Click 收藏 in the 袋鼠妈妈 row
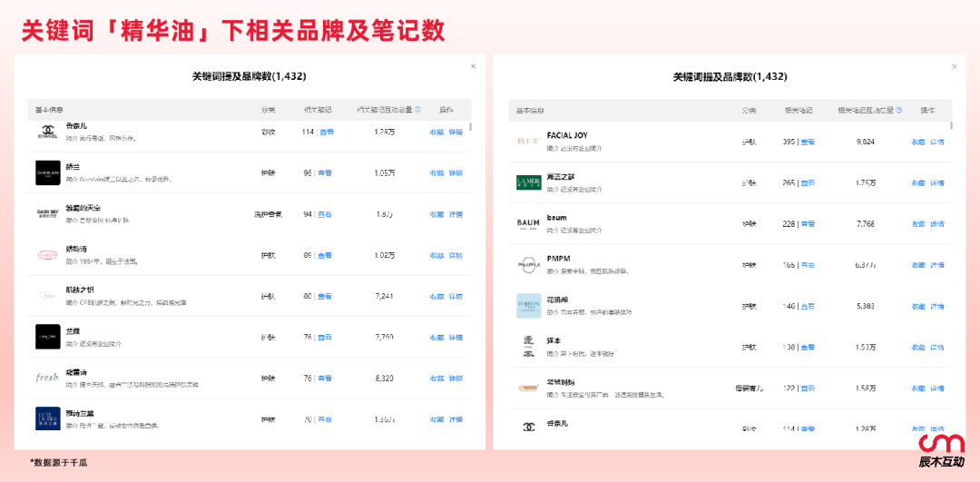 pyautogui.click(x=918, y=389)
